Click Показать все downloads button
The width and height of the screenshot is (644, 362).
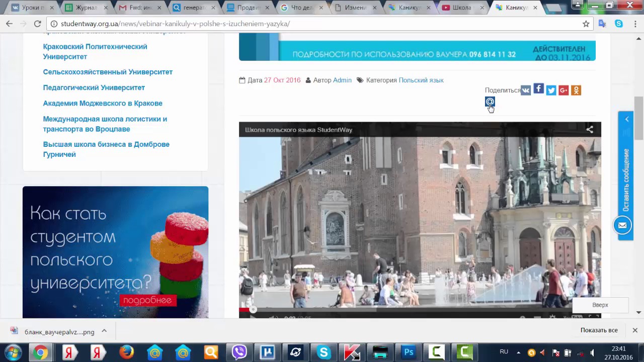pos(599,330)
